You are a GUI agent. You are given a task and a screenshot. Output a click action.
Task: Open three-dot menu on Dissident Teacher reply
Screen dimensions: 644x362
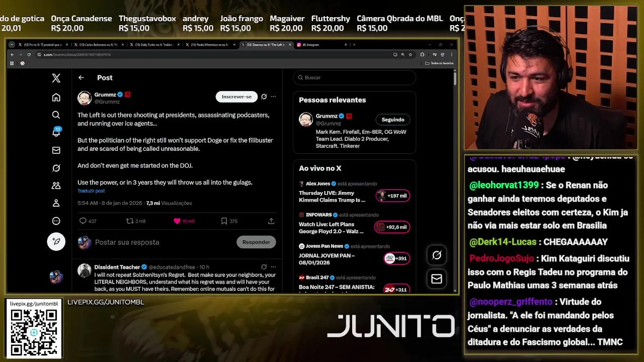click(273, 267)
